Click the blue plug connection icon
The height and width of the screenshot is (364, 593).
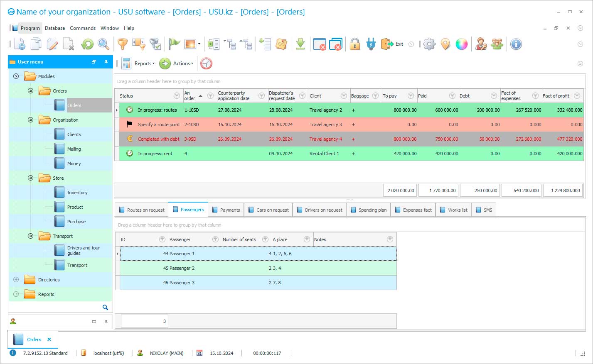[x=371, y=44]
